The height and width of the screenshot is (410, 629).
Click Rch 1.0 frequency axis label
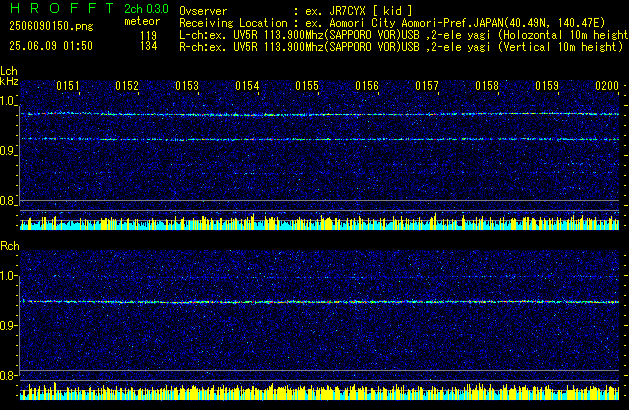pos(8,276)
